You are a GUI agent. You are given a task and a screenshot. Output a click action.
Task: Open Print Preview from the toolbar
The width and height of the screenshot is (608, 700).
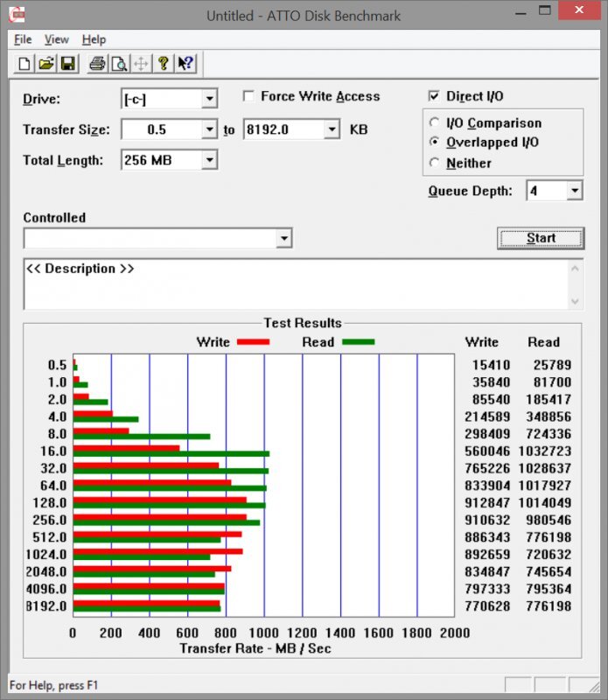[119, 63]
